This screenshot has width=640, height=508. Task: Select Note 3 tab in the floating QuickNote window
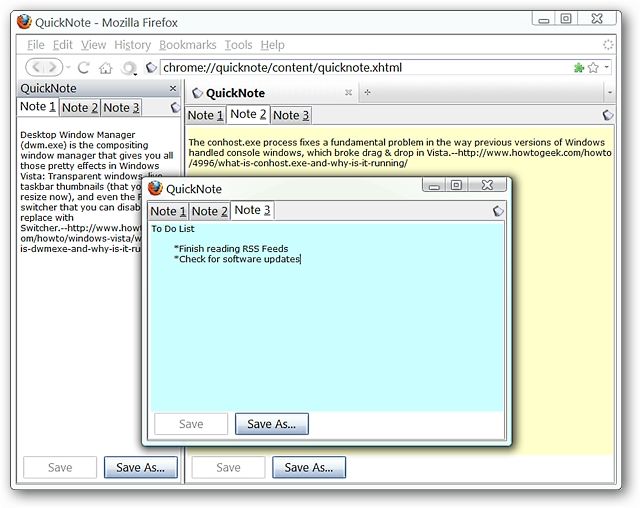click(252, 210)
